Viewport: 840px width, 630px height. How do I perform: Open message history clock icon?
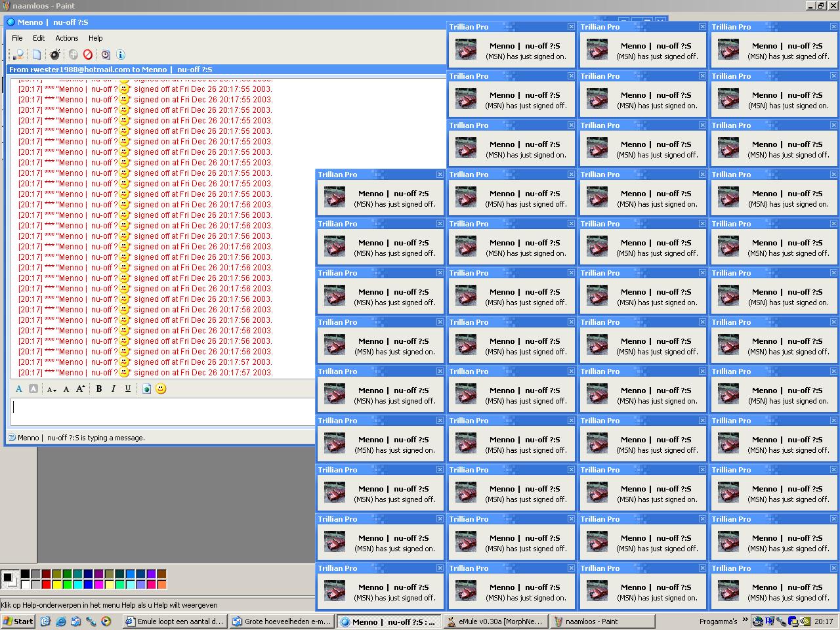tap(106, 54)
